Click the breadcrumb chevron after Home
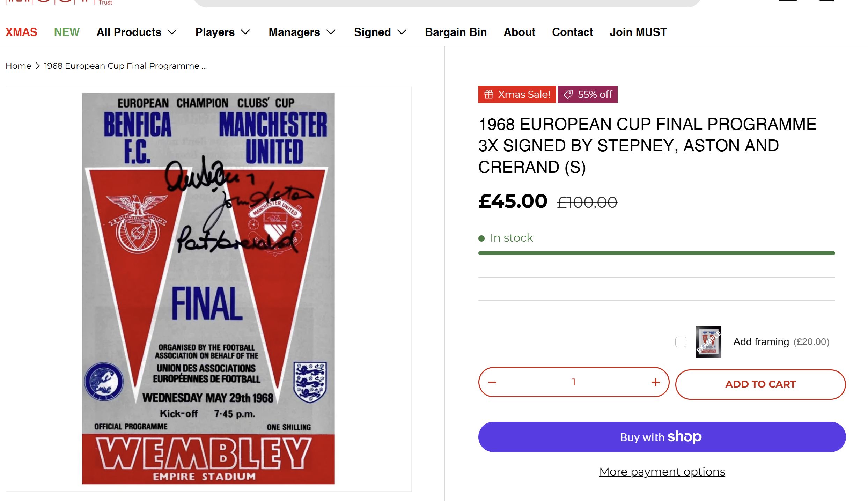Image resolution: width=868 pixels, height=501 pixels. click(x=38, y=66)
